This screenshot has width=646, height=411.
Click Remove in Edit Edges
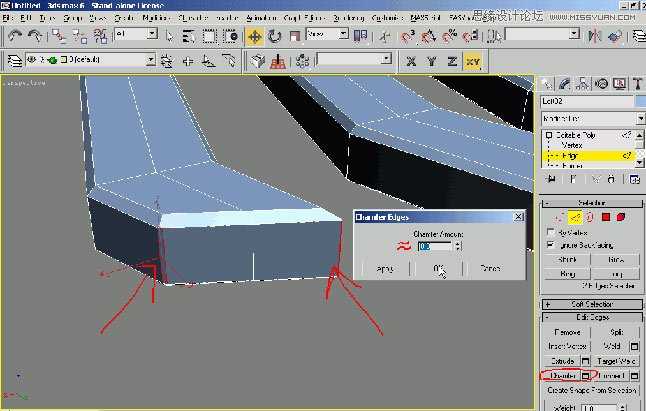(567, 332)
